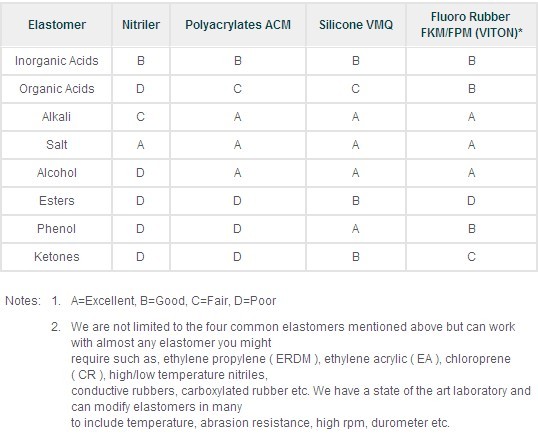Select Silicone VMQ rating for Phenol
Image resolution: width=538 pixels, height=440 pixels.
[x=356, y=229]
